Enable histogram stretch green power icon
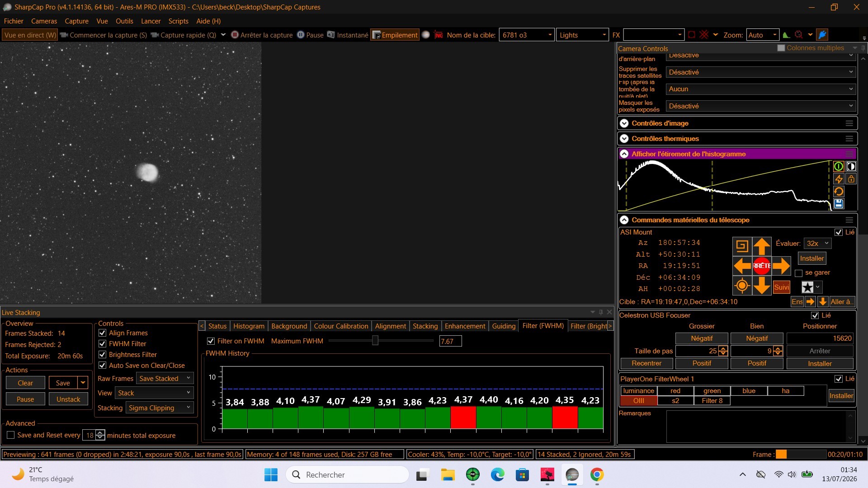The height and width of the screenshot is (488, 868). pyautogui.click(x=839, y=166)
